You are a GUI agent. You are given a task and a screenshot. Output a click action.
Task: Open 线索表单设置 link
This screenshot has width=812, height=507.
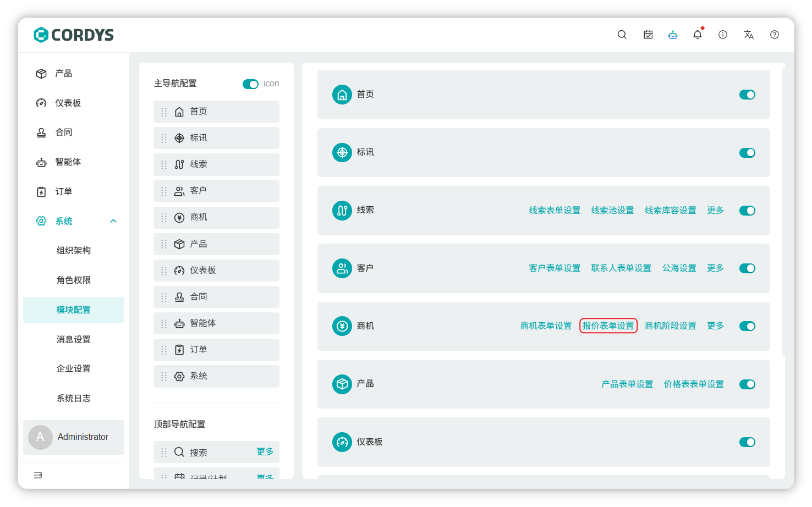pyautogui.click(x=555, y=210)
